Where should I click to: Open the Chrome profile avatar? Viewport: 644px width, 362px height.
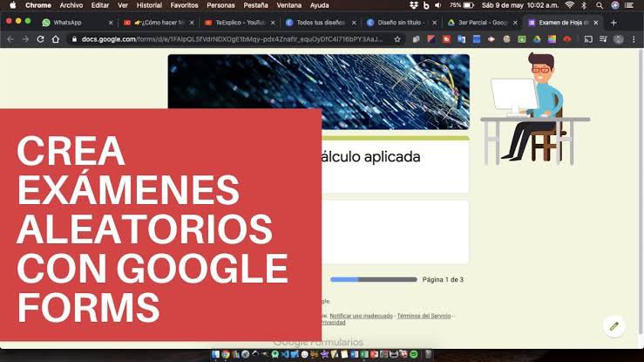click(618, 39)
